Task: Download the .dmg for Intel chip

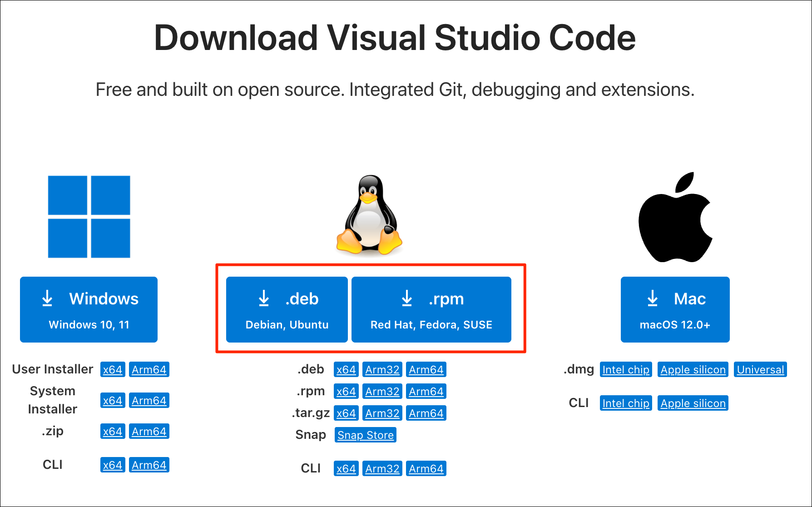Action: pyautogui.click(x=626, y=370)
